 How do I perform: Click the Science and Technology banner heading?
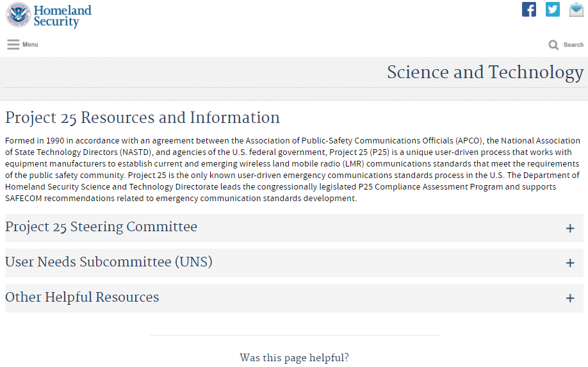486,72
